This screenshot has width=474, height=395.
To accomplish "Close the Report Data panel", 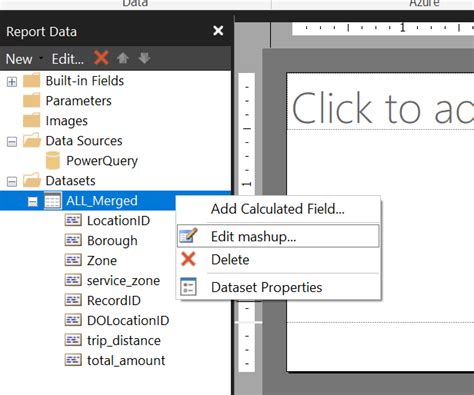I will (218, 31).
